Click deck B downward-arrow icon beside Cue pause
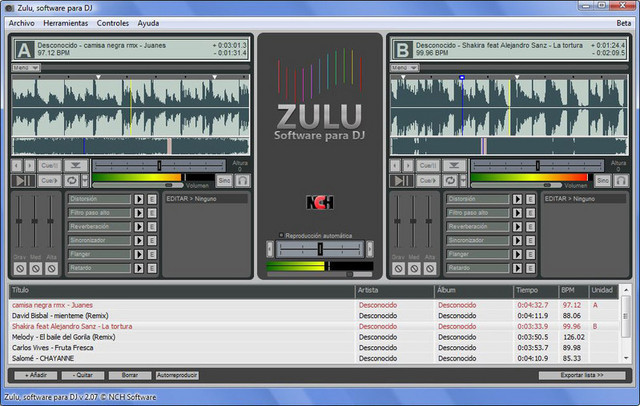The height and width of the screenshot is (406, 640). pos(454,166)
